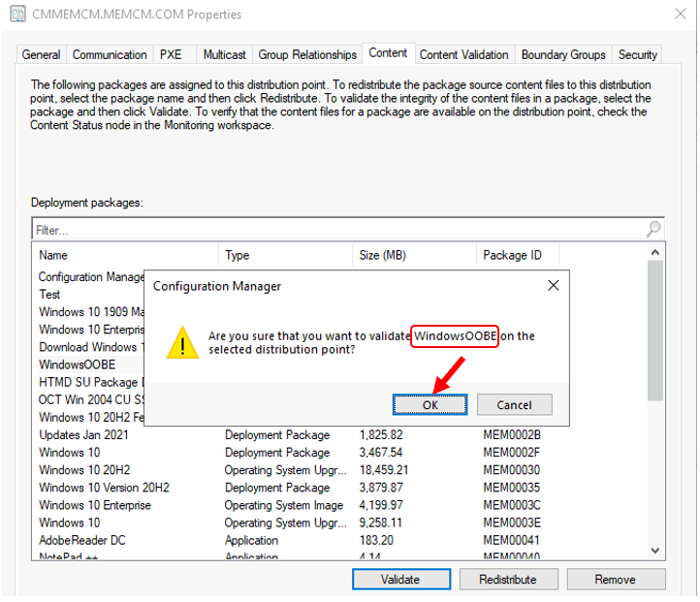700x602 pixels.
Task: Click size value 18,459.21
Action: click(x=384, y=470)
